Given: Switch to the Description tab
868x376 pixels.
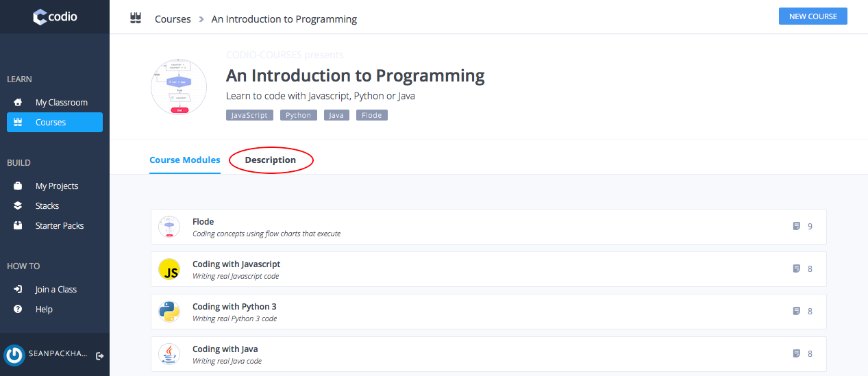Looking at the screenshot, I should (270, 160).
